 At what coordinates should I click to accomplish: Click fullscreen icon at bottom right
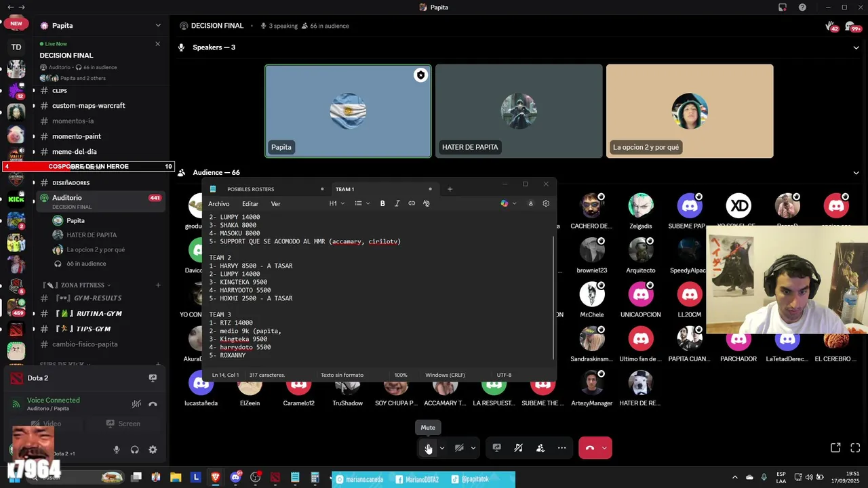point(854,448)
